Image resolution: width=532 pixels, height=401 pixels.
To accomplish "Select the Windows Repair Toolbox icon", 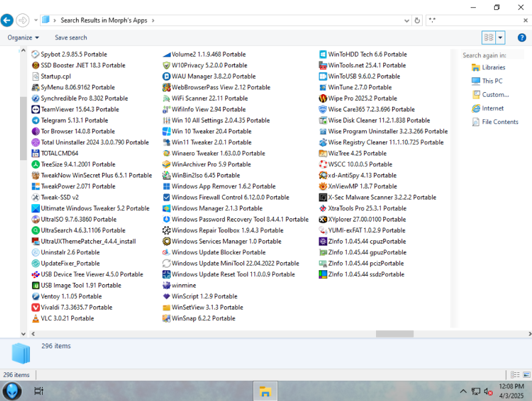I will pos(166,230).
